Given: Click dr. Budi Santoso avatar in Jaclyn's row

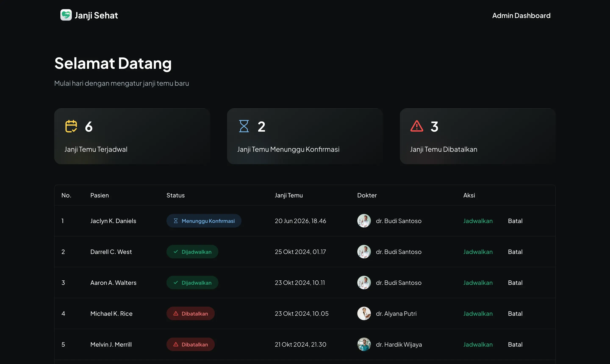Looking at the screenshot, I should (364, 221).
